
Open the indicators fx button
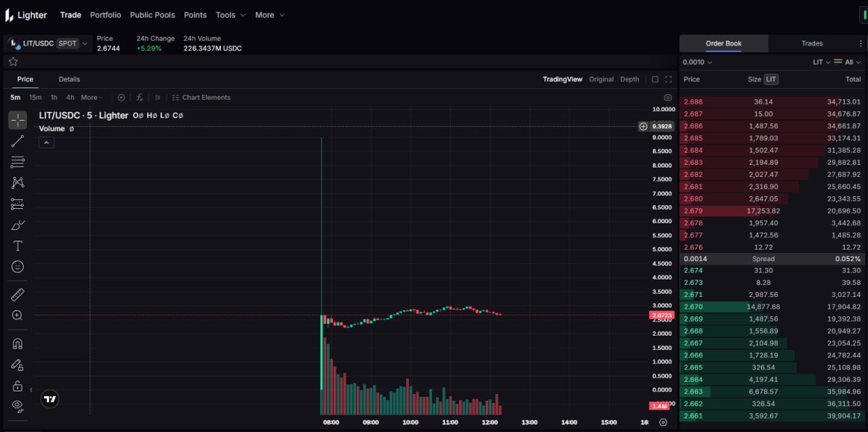139,98
